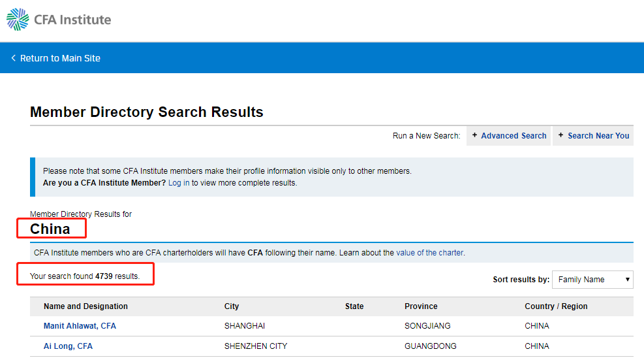The image size is (644, 360).
Task: Click the plus icon beside Search Near You
Action: (560, 135)
